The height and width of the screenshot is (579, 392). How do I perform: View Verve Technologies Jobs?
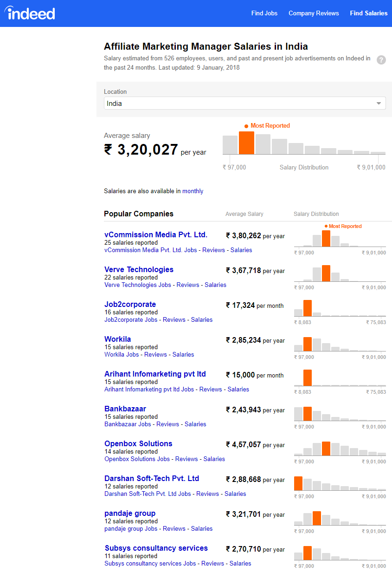point(138,285)
